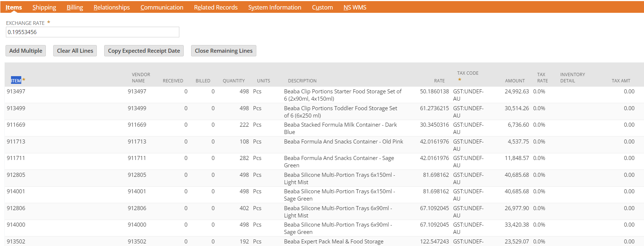Click the Billed column header
Image resolution: width=644 pixels, height=246 pixels.
(203, 81)
